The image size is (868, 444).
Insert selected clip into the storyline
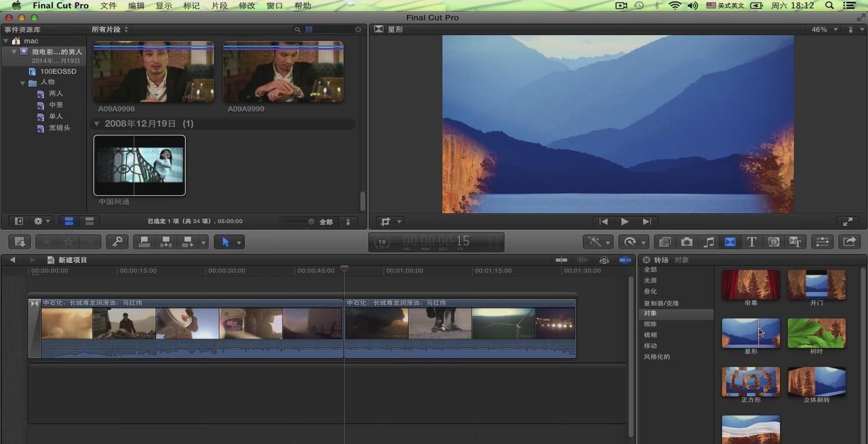165,242
